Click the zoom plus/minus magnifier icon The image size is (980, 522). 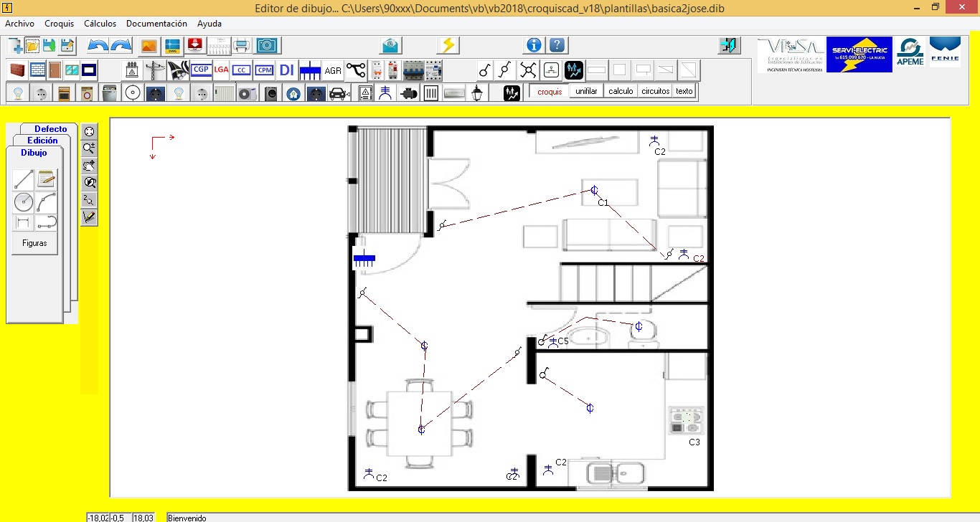(89, 148)
